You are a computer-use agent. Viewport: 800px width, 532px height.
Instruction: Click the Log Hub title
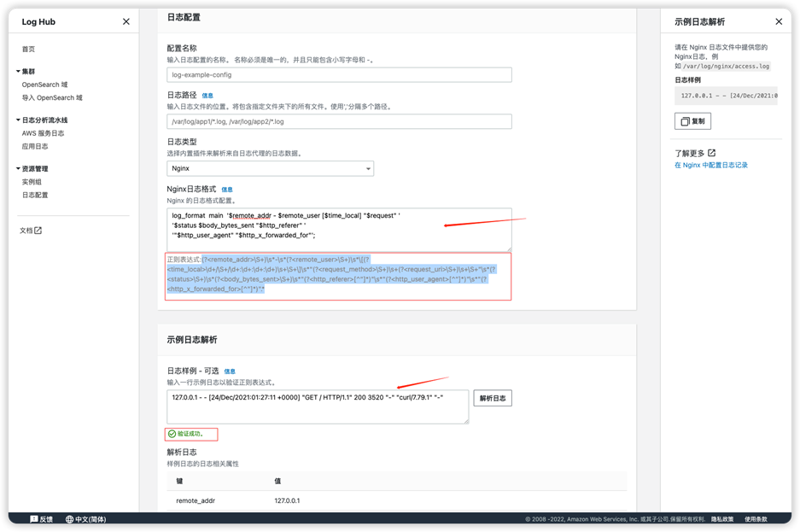(38, 21)
